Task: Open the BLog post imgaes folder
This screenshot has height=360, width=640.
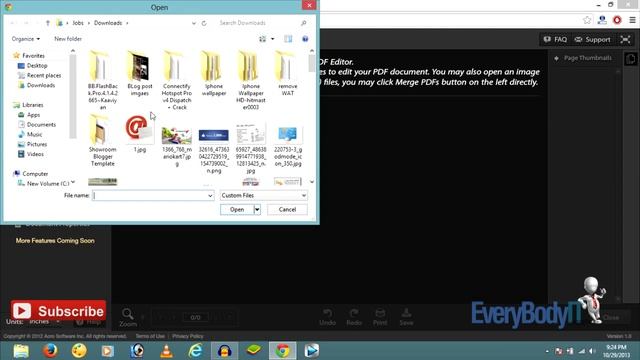Action: (140, 73)
